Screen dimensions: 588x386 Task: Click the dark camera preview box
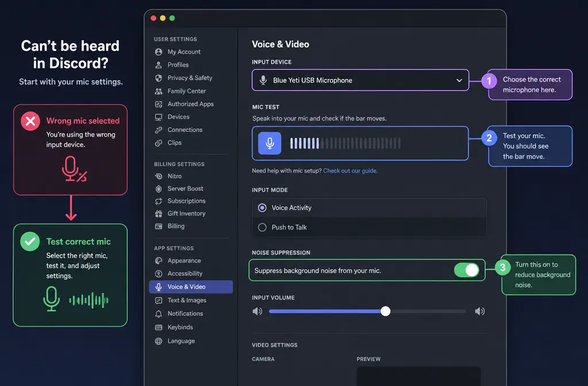click(x=419, y=376)
